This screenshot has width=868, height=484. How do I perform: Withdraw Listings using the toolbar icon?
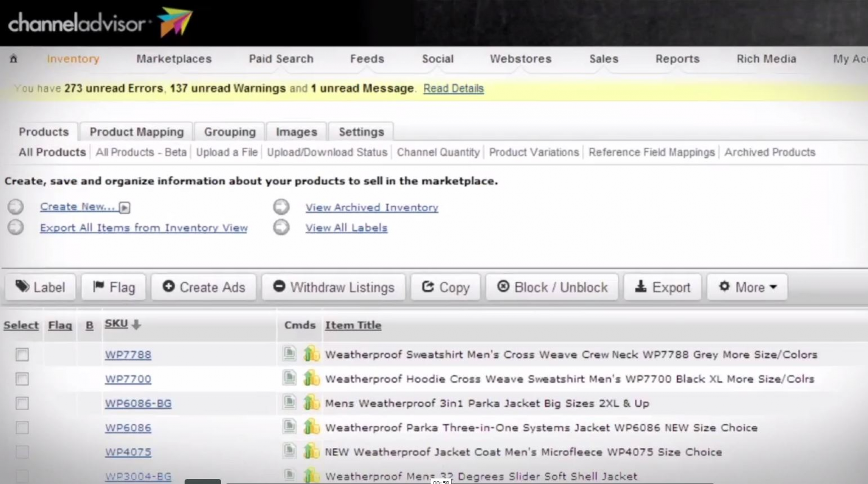click(x=333, y=287)
